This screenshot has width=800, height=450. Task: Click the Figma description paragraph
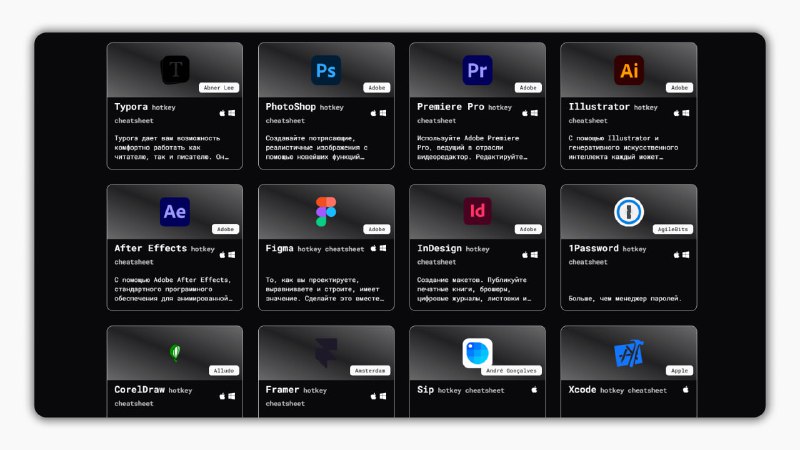pyautogui.click(x=324, y=289)
